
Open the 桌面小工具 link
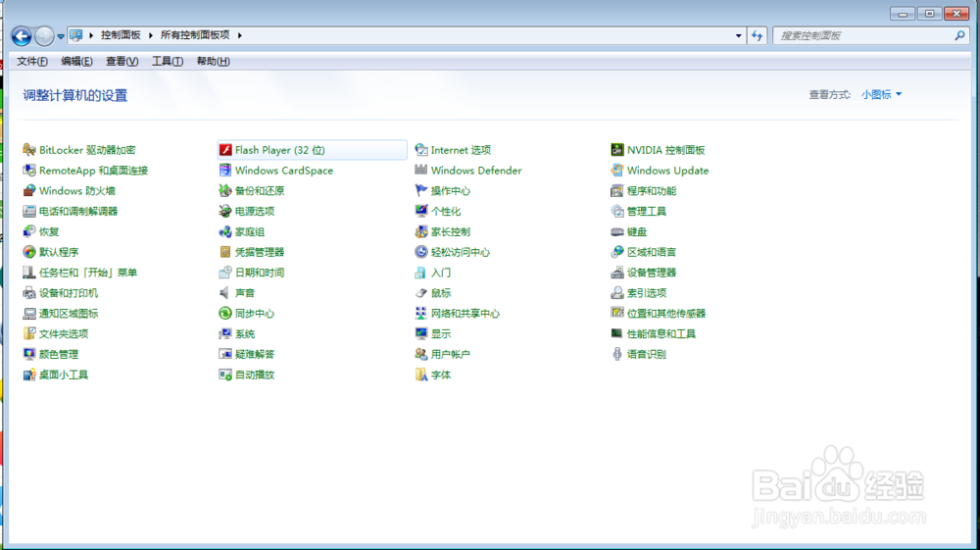pos(64,375)
